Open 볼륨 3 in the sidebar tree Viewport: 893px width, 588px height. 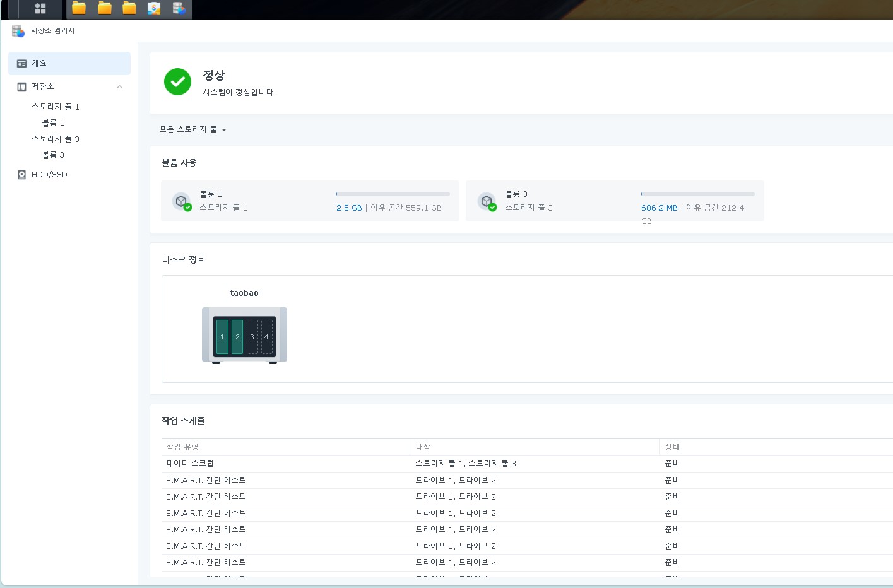tap(53, 155)
